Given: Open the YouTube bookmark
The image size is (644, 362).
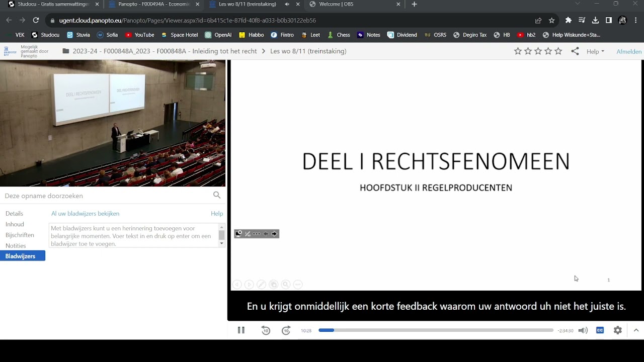Looking at the screenshot, I should 139,35.
